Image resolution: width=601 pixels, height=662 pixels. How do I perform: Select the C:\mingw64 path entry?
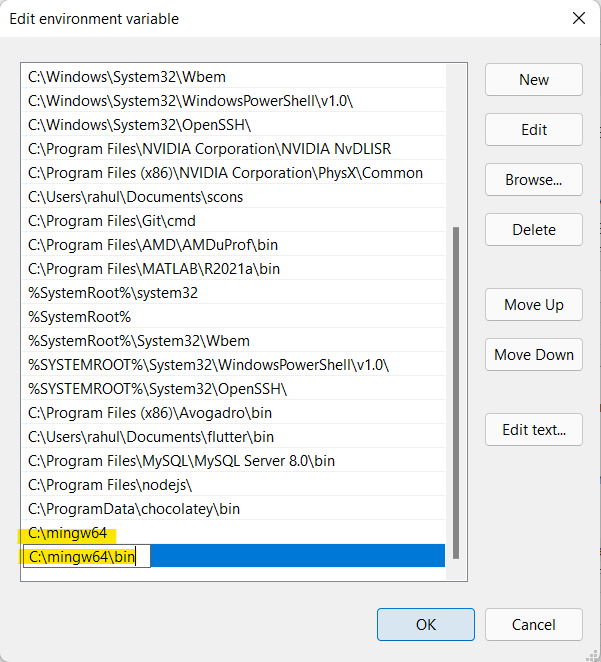68,533
